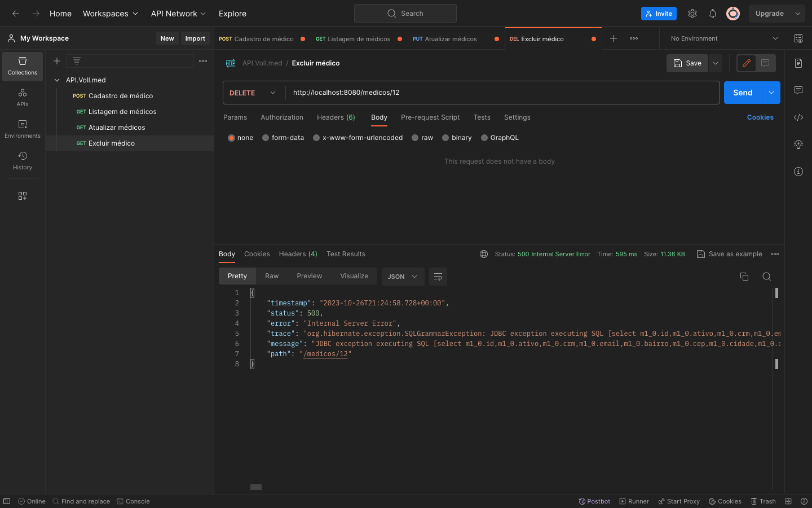
Task: Open the environment quick look icon
Action: click(798, 38)
